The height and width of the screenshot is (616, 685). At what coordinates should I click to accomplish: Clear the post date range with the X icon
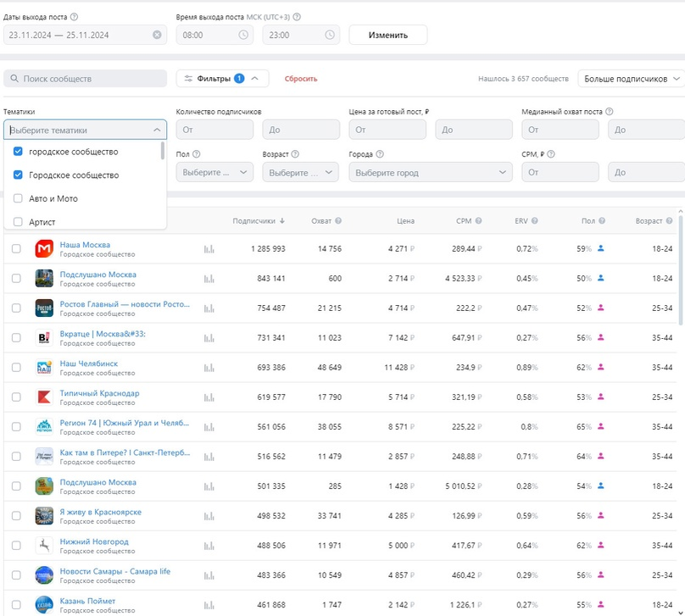[x=157, y=35]
